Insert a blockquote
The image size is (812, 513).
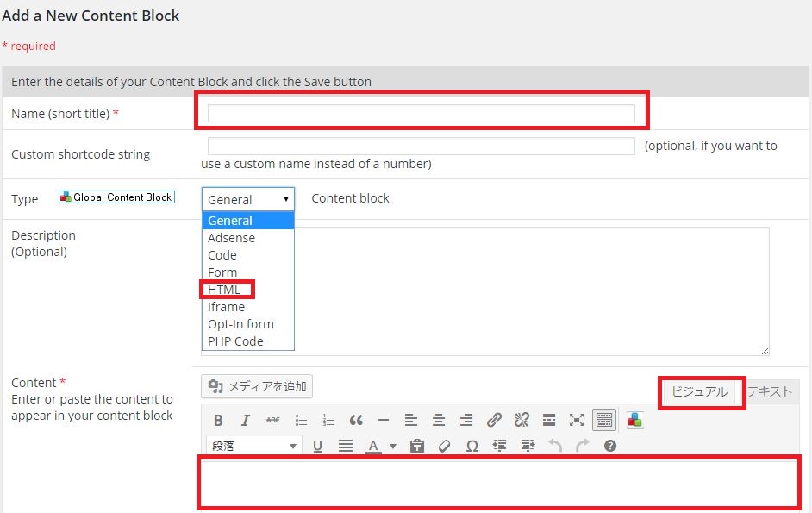coord(356,420)
